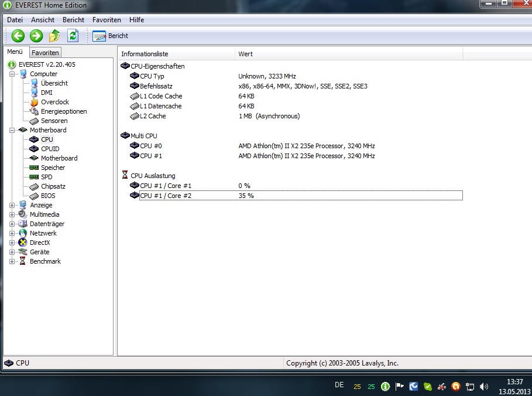Switch to the Favoriten tab in sidebar
The width and height of the screenshot is (532, 396).
45,53
